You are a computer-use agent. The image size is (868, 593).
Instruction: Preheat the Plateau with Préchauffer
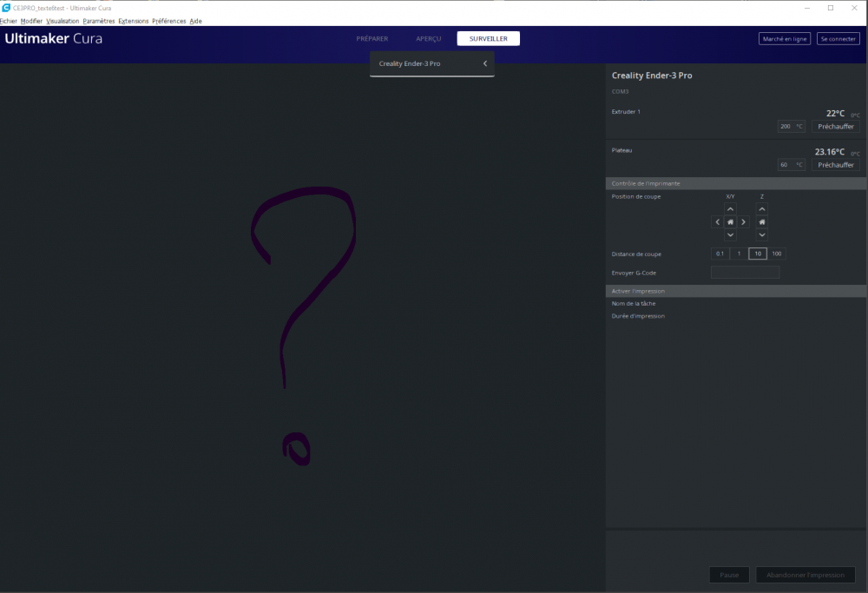click(835, 165)
